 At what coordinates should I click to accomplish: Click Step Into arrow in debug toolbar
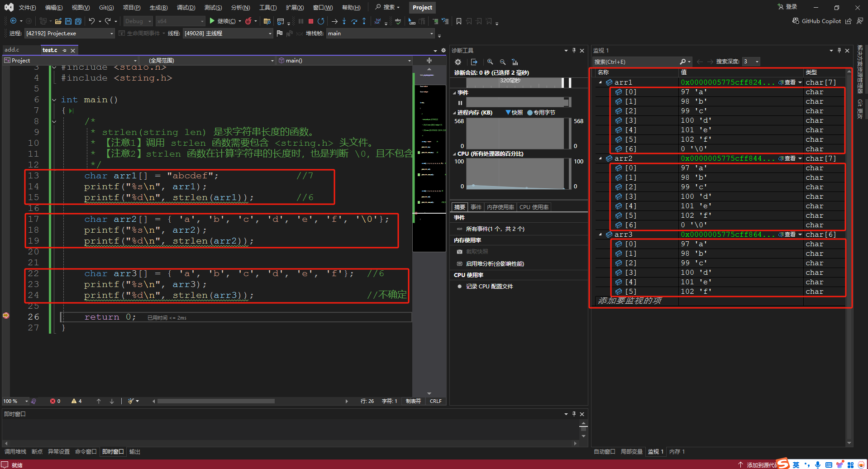pyautogui.click(x=344, y=21)
